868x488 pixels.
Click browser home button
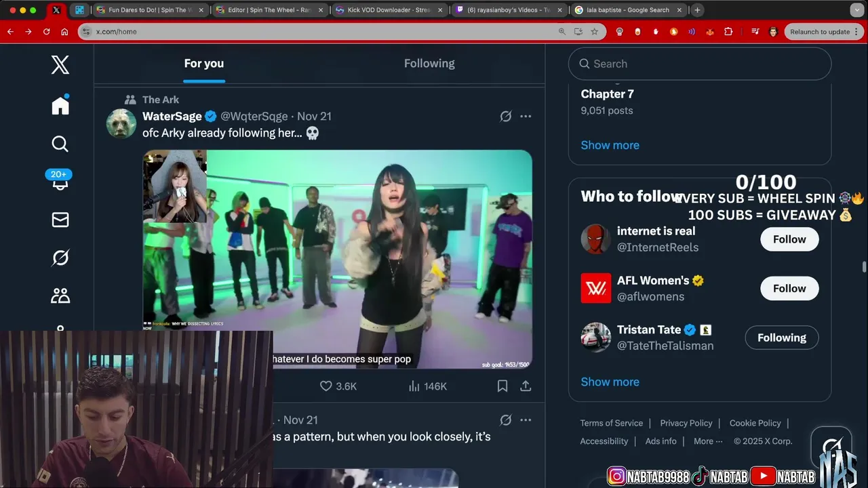coord(64,32)
